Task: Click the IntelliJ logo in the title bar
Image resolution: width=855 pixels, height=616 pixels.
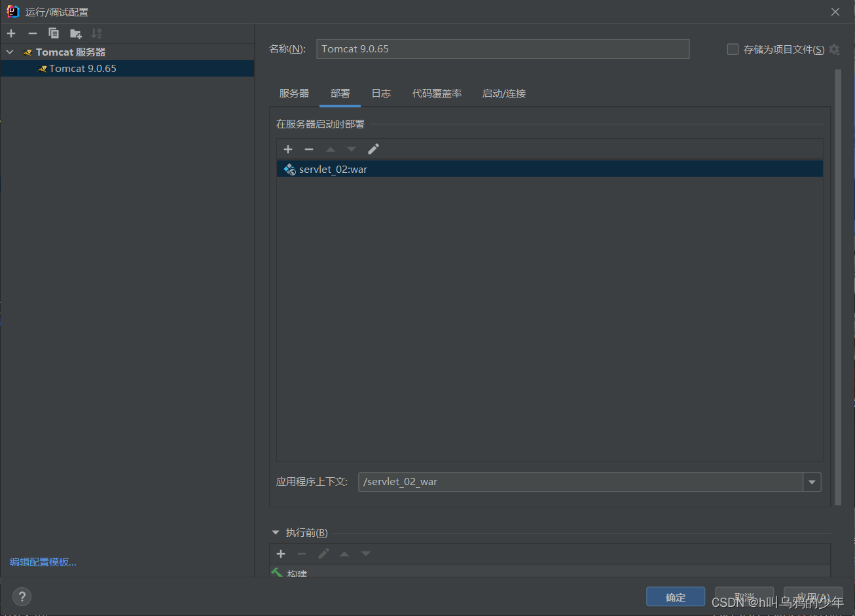Action: [13, 11]
